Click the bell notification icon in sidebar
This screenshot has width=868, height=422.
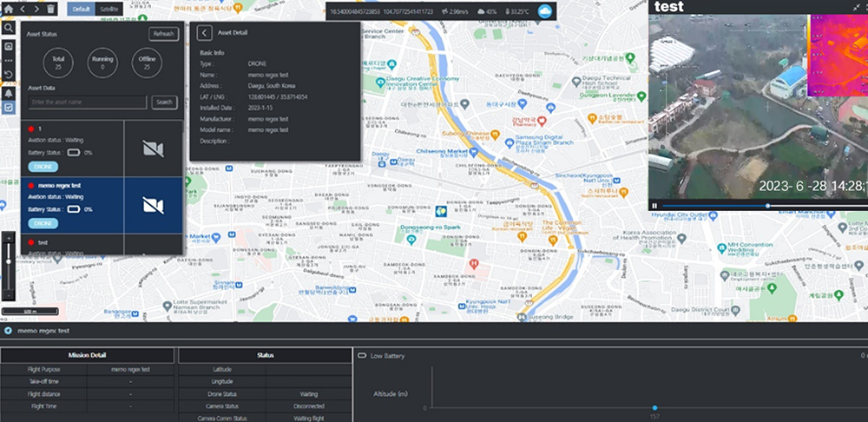point(8,92)
